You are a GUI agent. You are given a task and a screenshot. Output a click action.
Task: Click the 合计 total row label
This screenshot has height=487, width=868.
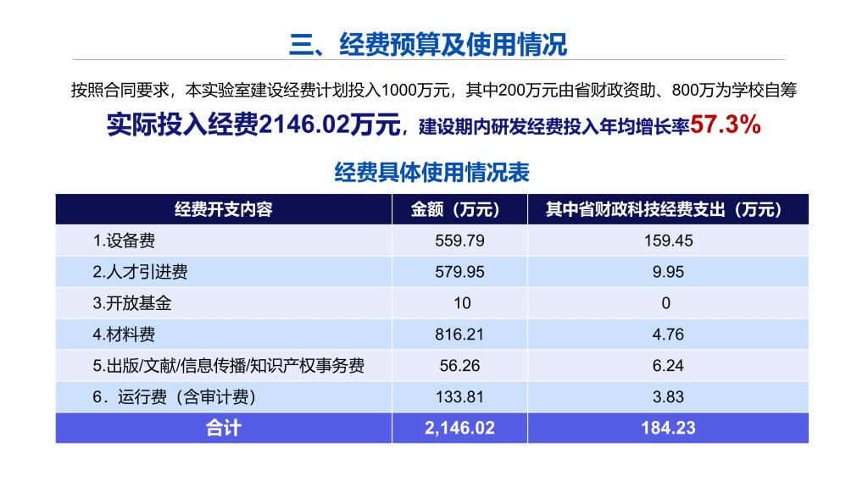coord(224,428)
